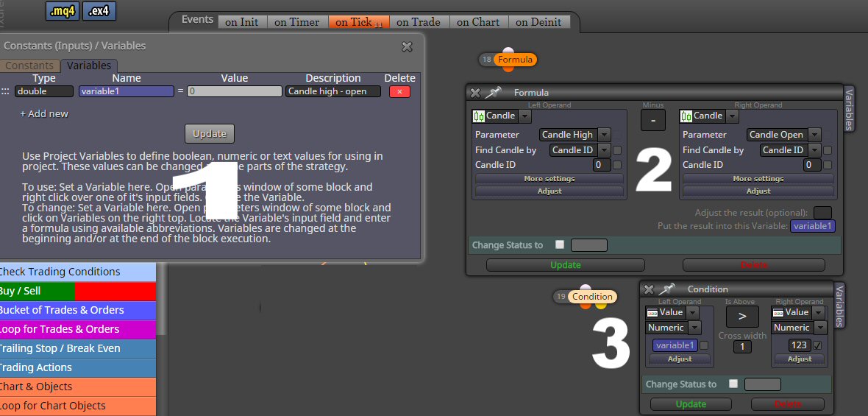
Task: Export project as .ex4 file
Action: [99, 11]
